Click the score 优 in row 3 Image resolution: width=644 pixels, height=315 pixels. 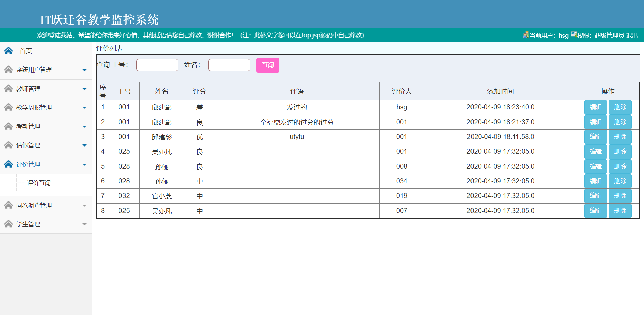(x=200, y=137)
